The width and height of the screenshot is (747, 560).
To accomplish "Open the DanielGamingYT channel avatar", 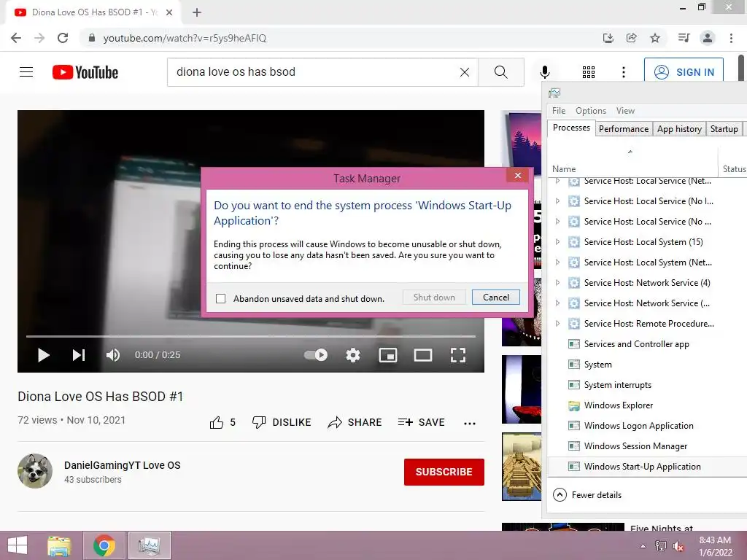I will click(x=35, y=471).
